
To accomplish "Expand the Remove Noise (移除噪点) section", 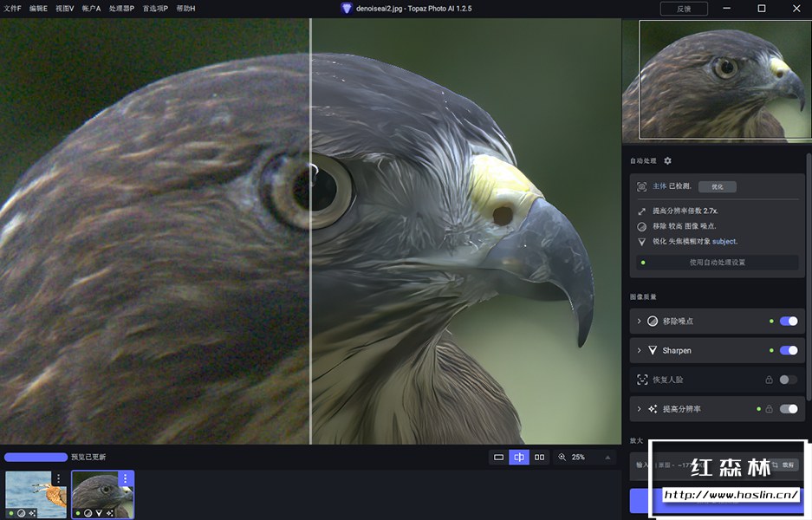I will 640,322.
